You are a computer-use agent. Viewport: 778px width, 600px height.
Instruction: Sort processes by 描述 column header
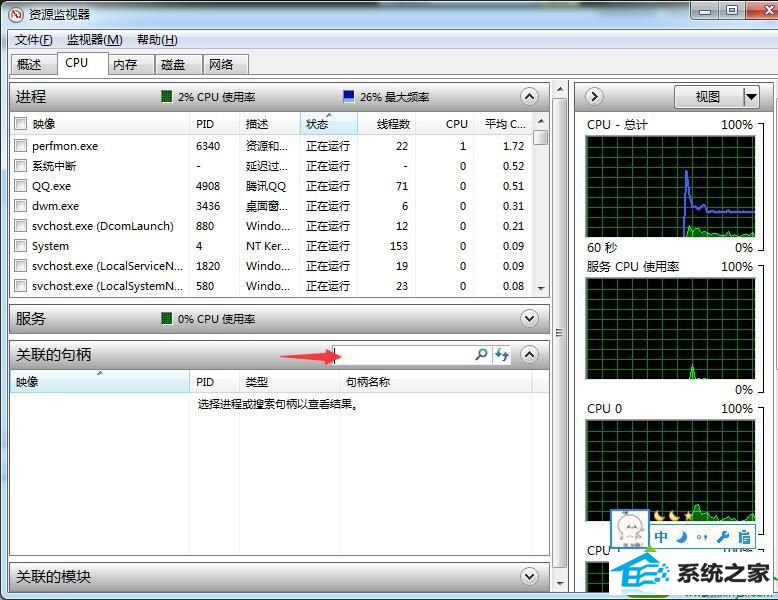click(x=269, y=124)
